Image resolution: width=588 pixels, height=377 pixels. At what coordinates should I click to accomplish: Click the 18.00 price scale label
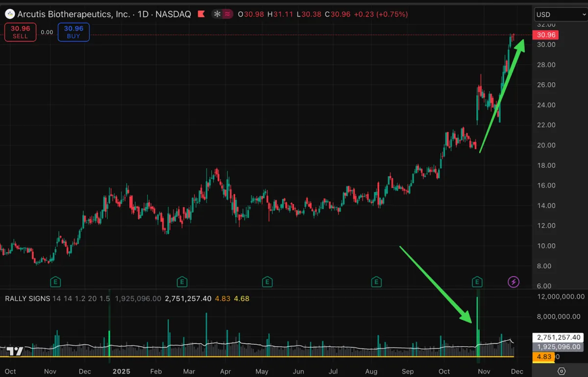tap(546, 165)
